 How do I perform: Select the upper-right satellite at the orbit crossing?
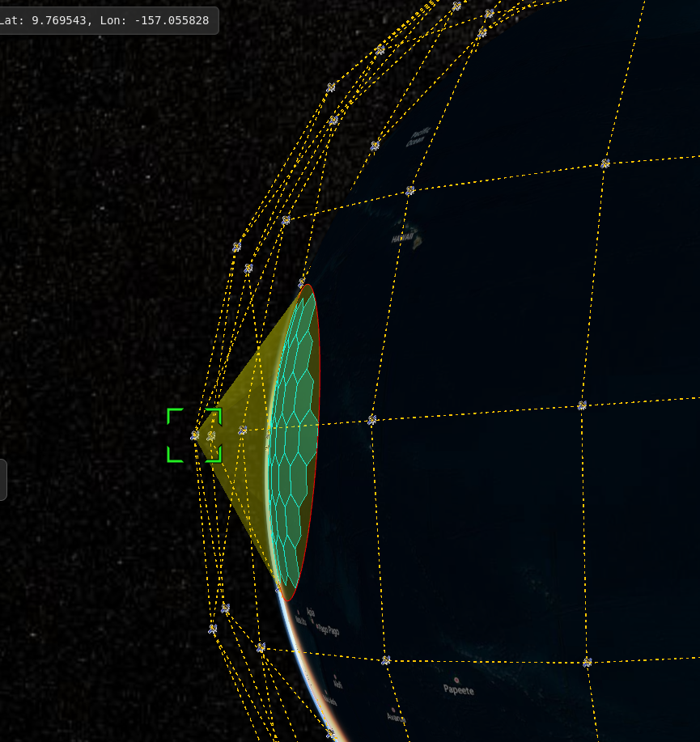tap(605, 163)
